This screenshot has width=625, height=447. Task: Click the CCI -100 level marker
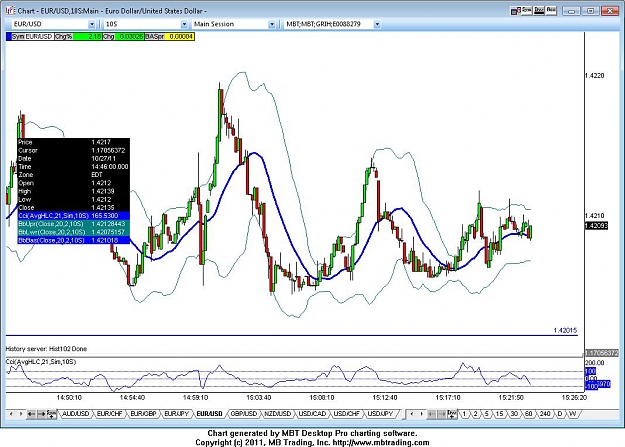[x=591, y=386]
